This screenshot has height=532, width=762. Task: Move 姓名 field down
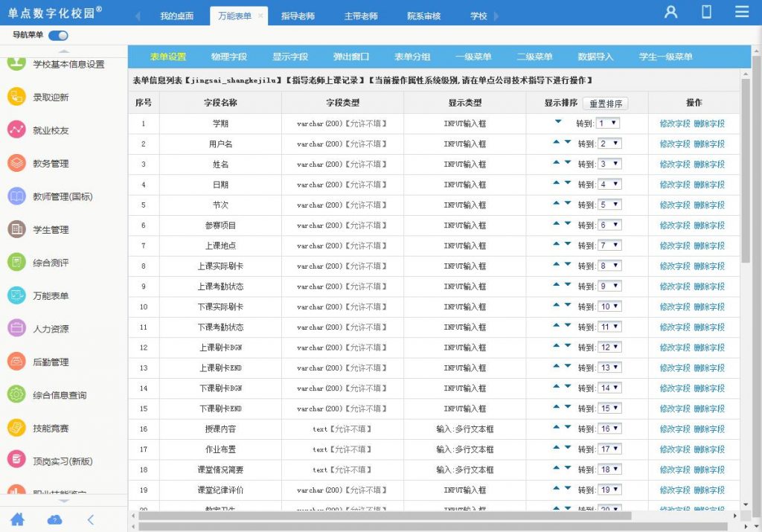(x=568, y=162)
